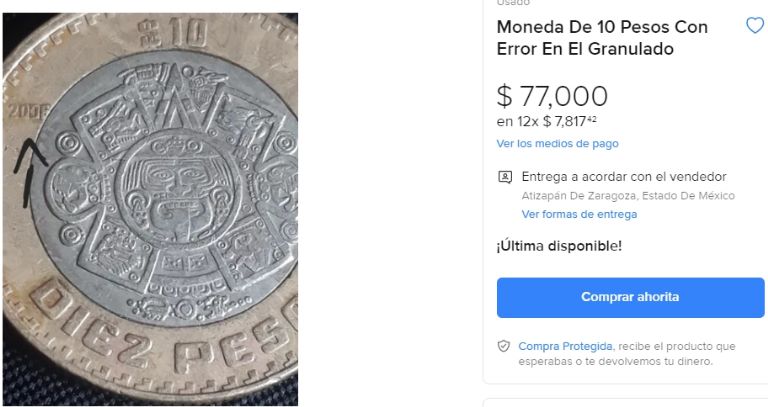Click the Aztec sun face on coin
The image size is (768, 407).
(x=180, y=189)
